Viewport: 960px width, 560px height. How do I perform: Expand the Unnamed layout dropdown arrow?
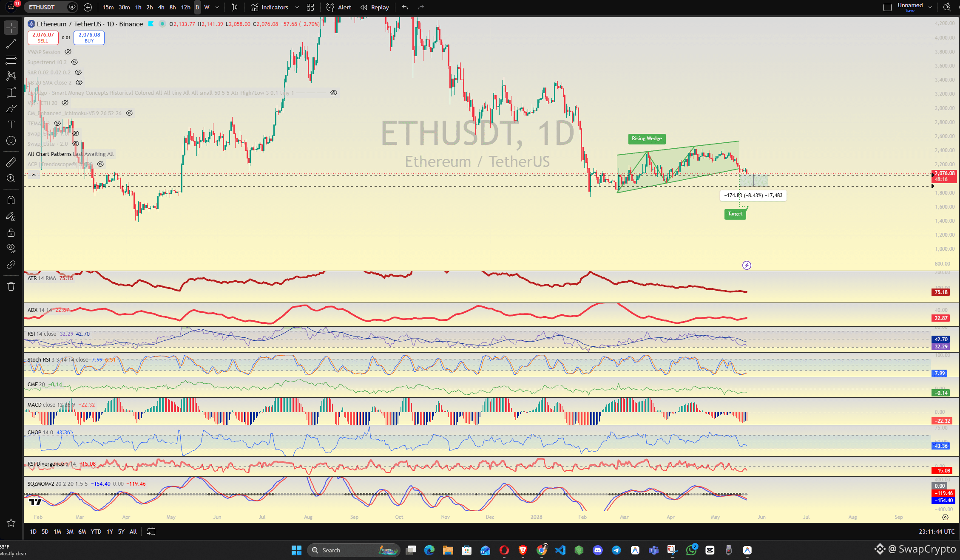coord(930,7)
